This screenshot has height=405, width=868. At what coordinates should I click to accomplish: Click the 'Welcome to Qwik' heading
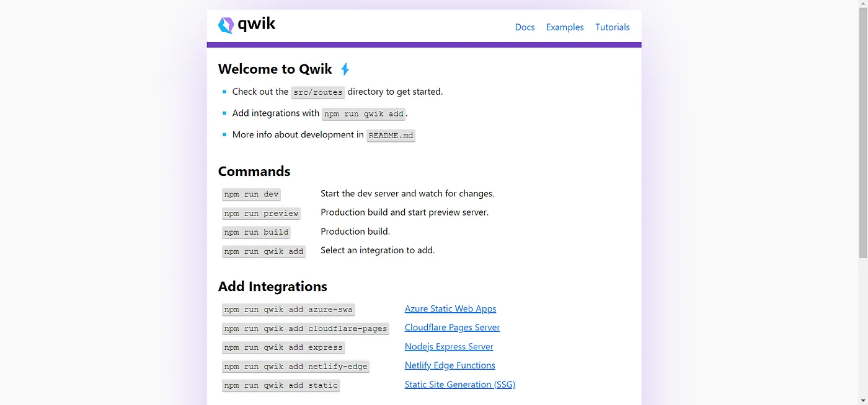[x=275, y=69]
